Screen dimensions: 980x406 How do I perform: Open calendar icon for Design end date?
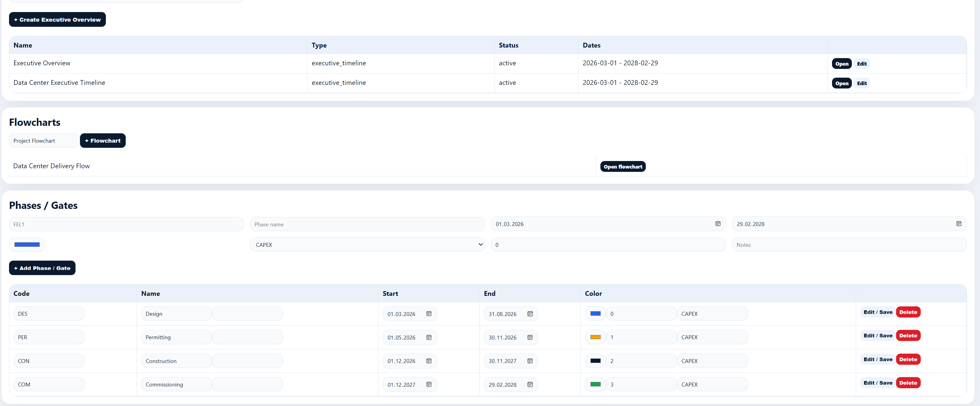tap(530, 314)
